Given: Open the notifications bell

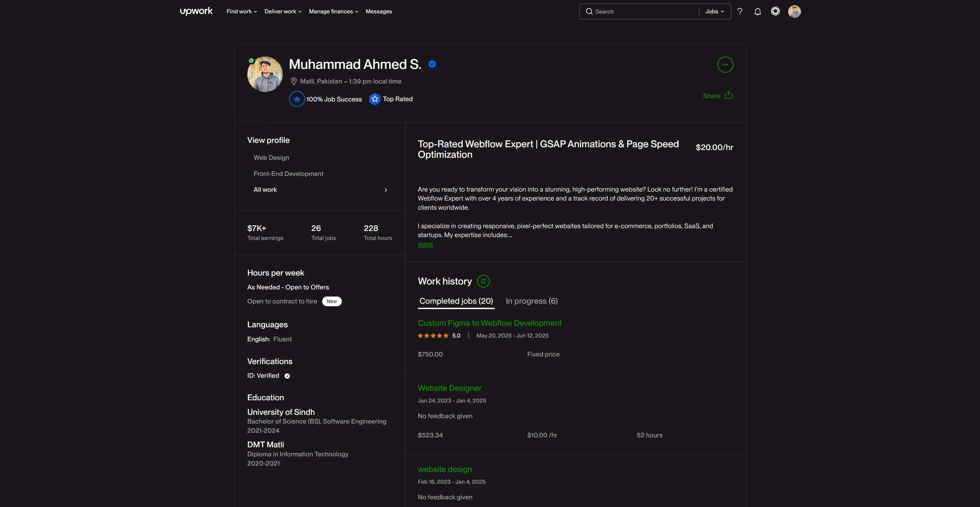Looking at the screenshot, I should coord(757,12).
